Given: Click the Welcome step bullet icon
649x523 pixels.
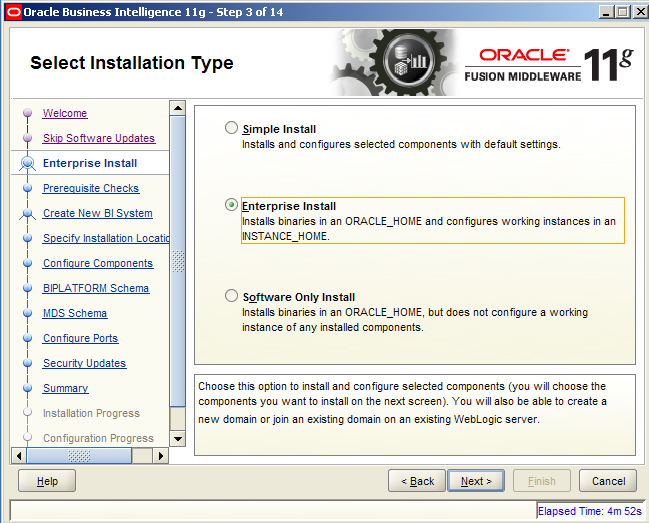Looking at the screenshot, I should (x=28, y=113).
